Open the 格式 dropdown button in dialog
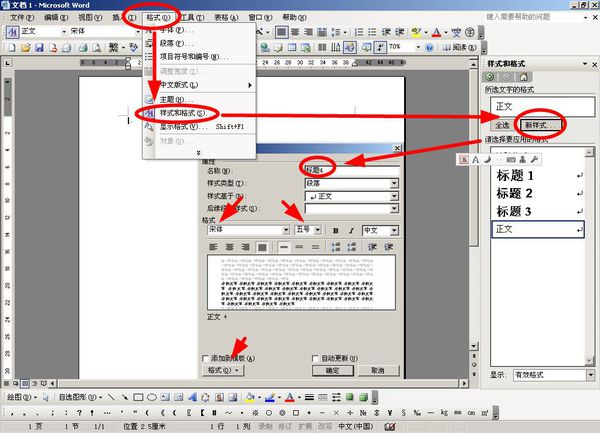 click(223, 370)
